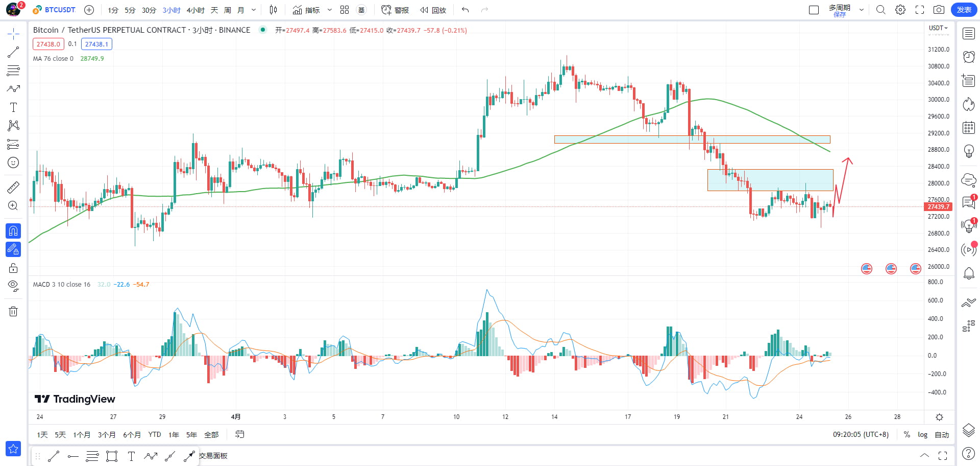Open the symbol search for BTCUSDT

coord(55,10)
